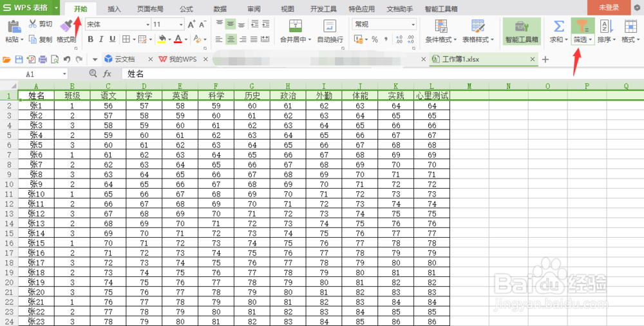This screenshot has width=644, height=326.
Task: Set middle vertical alignment
Action: [x=231, y=24]
